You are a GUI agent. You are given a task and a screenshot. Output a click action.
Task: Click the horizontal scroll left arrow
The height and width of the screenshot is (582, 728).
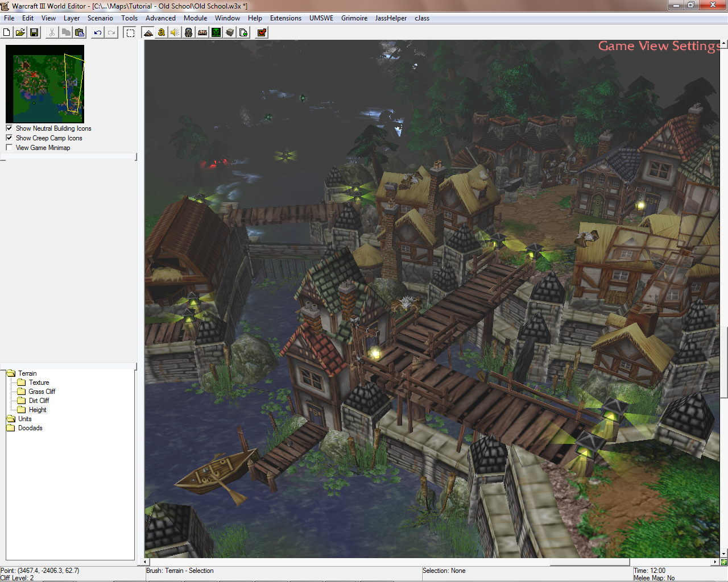[146, 562]
